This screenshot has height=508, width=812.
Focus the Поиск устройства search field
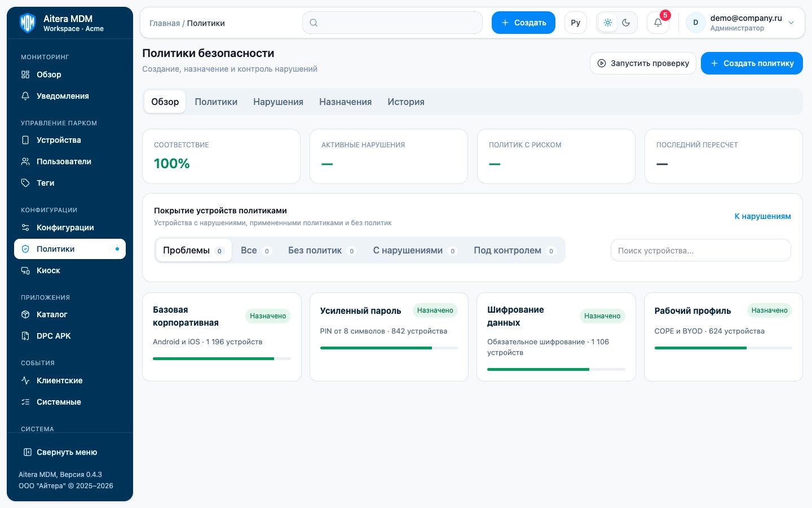(x=701, y=250)
